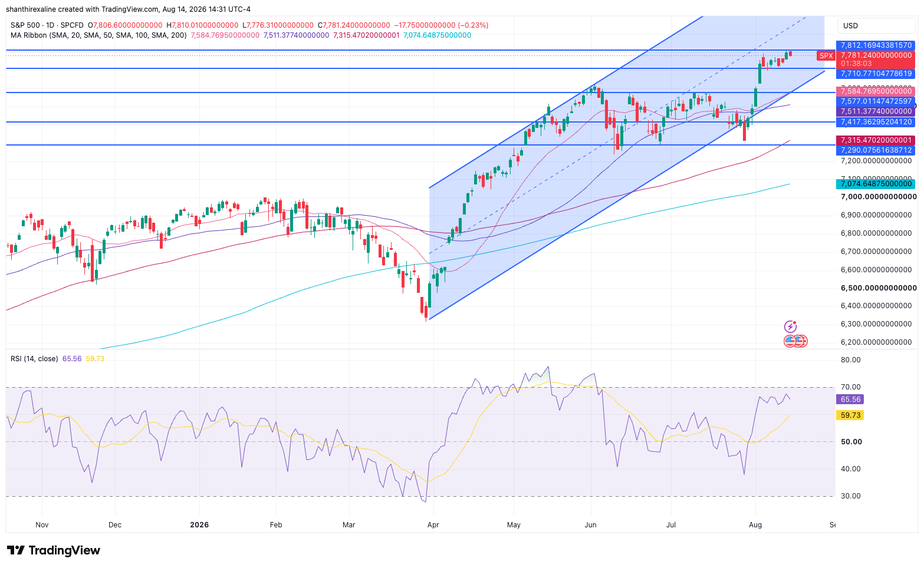Click pink SMA 20 value in MA Ribbon legend
The image size is (924, 568).
pos(225,35)
